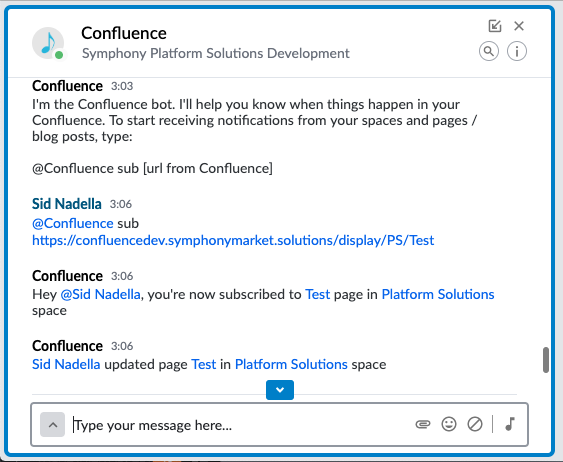
Task: Focus the Type your message here field
Action: 241,425
